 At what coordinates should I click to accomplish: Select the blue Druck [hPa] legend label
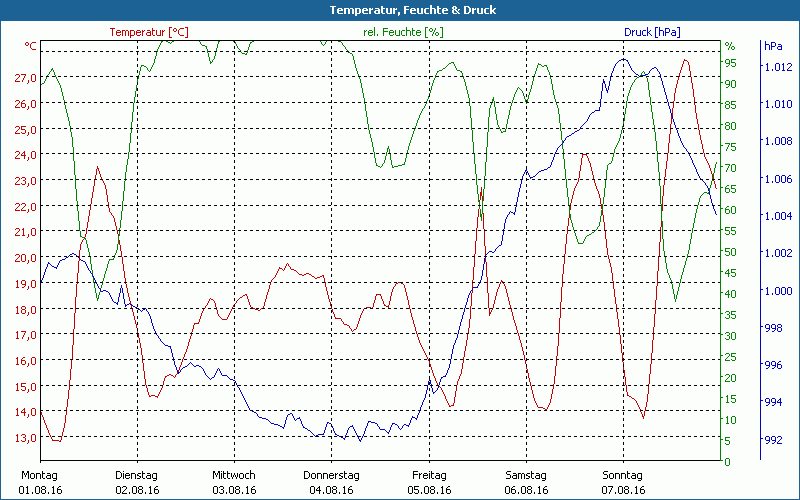coord(652,32)
